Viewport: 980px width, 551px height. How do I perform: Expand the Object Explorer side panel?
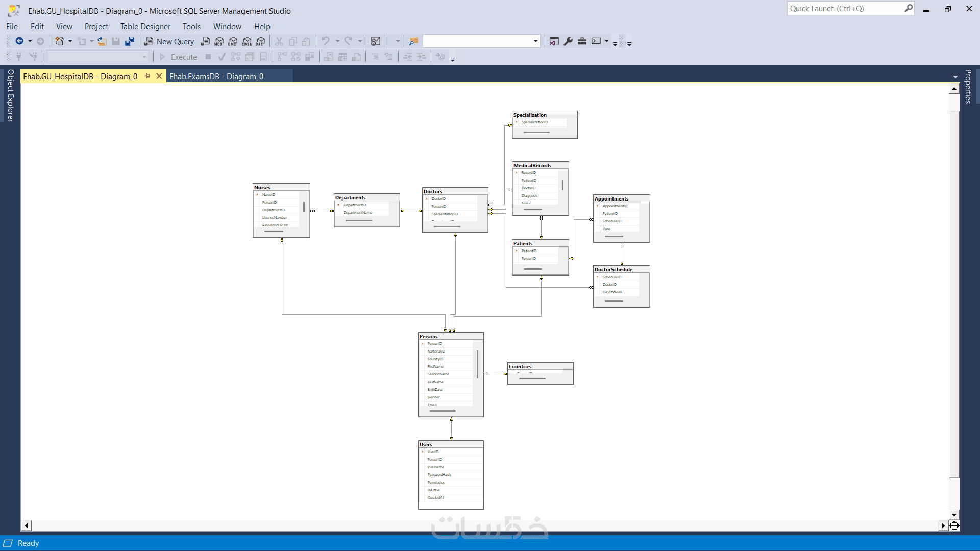(10, 95)
